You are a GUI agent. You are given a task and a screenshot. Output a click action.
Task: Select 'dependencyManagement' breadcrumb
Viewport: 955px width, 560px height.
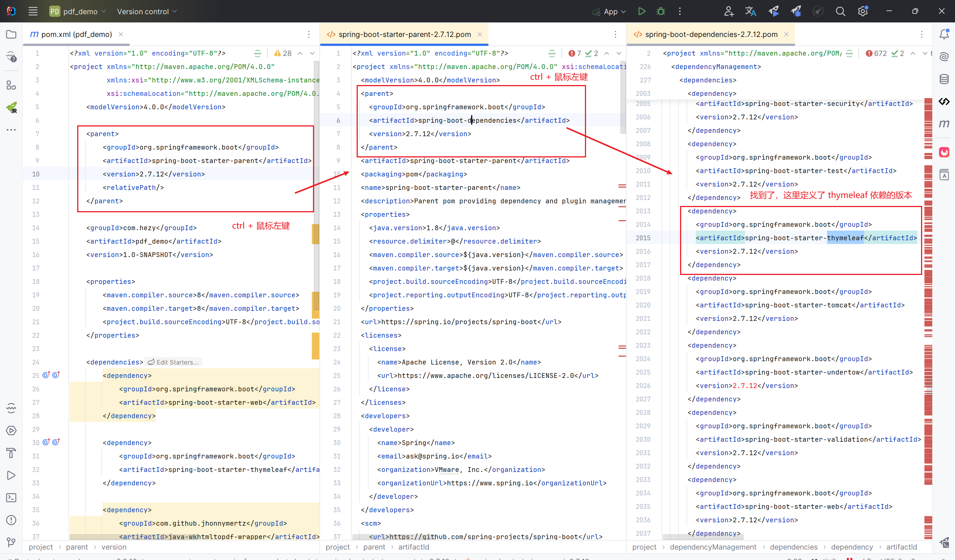tap(713, 547)
